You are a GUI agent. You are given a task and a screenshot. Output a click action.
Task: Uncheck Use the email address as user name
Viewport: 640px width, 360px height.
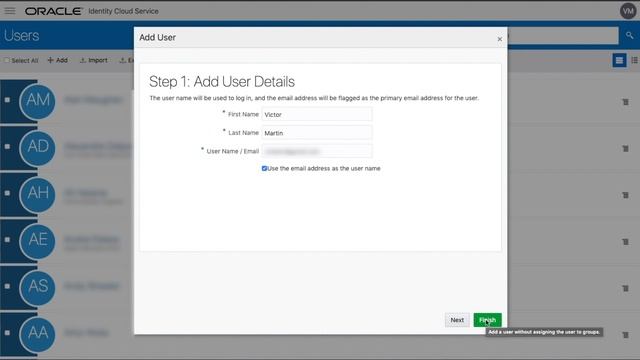[x=264, y=169]
